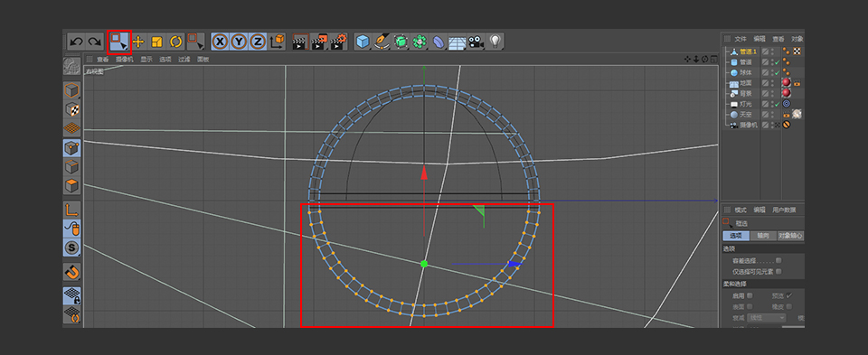The height and width of the screenshot is (355, 868).
Task: Activate the Rotate tool
Action: (176, 42)
